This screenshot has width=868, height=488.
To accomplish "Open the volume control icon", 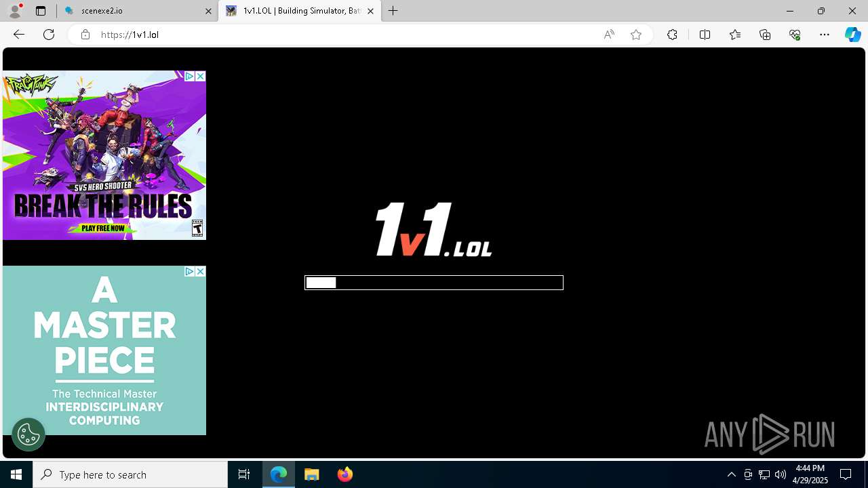I will coord(781,474).
